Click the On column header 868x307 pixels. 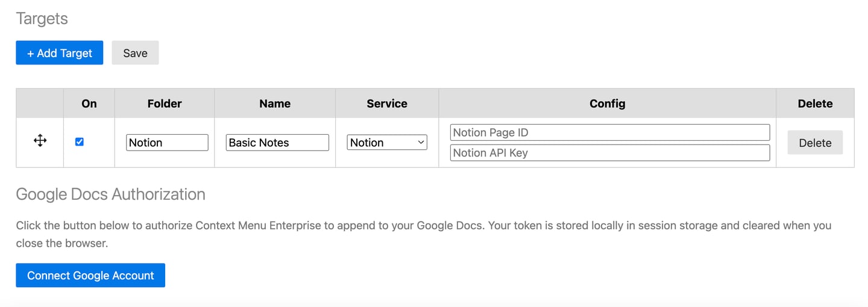[x=89, y=104]
